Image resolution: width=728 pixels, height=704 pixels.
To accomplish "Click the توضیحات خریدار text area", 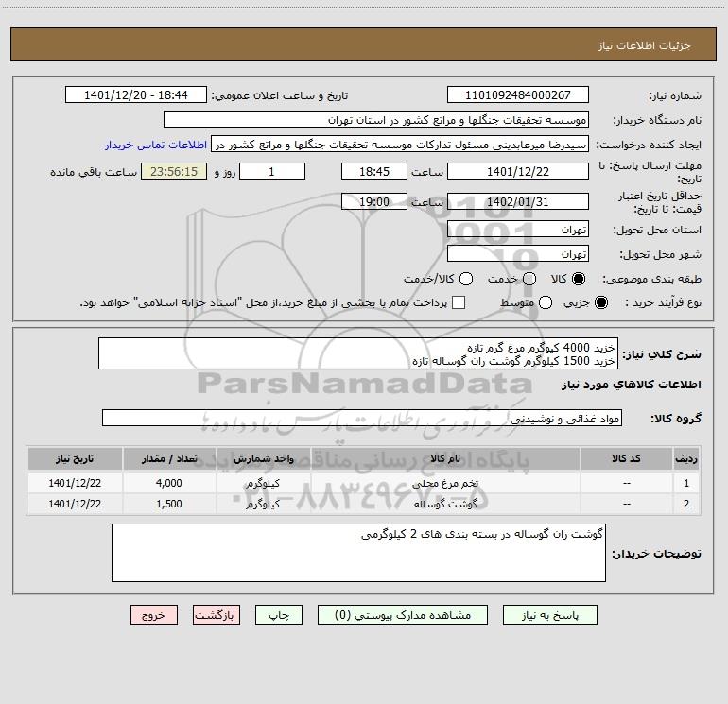I will click(x=358, y=553).
